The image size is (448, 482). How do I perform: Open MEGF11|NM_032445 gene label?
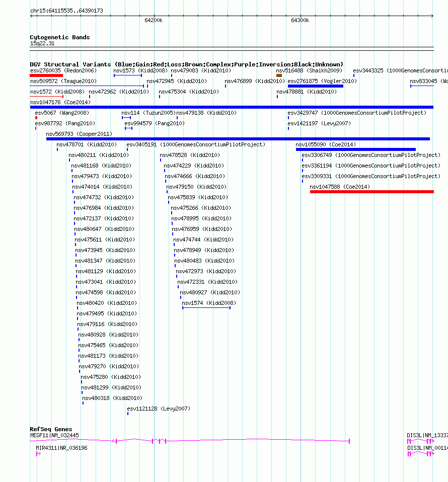tap(54, 435)
